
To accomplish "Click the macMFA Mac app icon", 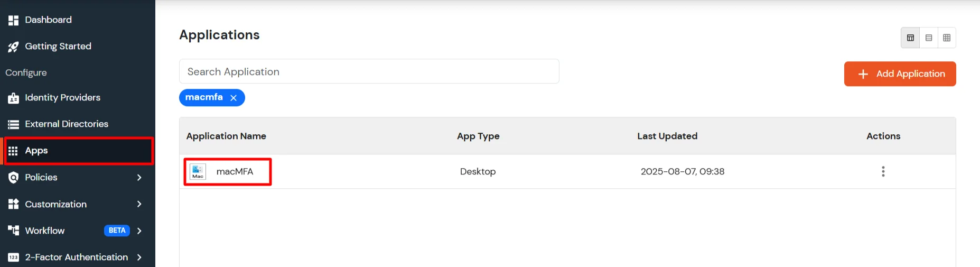I will [x=198, y=172].
